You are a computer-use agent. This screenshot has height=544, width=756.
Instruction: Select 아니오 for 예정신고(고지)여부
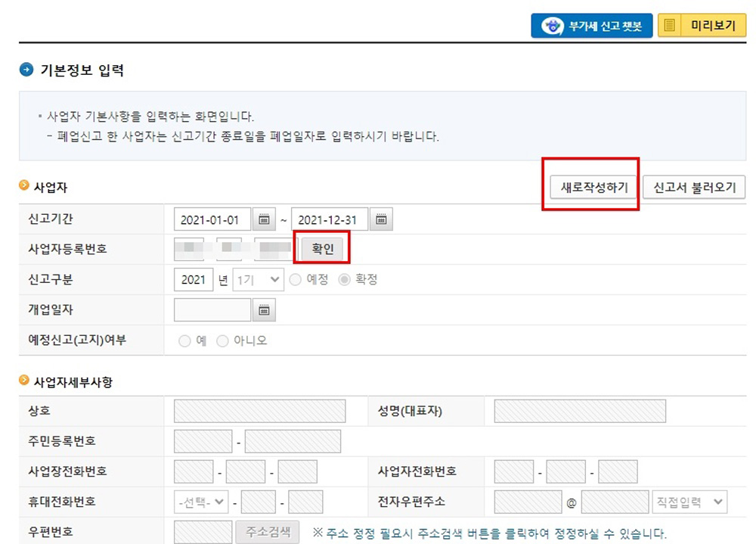(x=222, y=340)
